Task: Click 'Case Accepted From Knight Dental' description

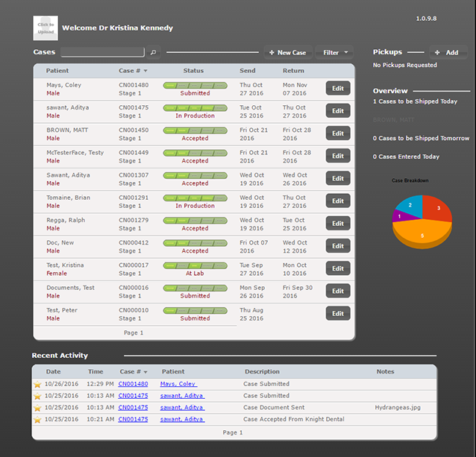Action: pos(294,420)
